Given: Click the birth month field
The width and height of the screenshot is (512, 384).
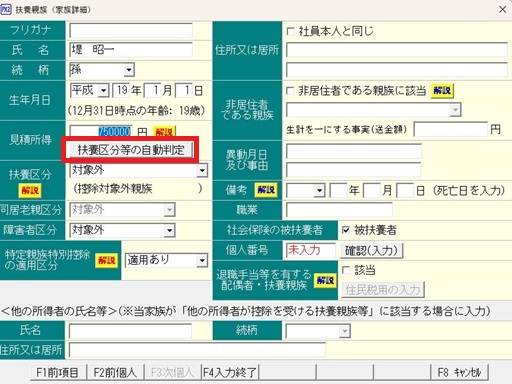Looking at the screenshot, I should point(153,90).
